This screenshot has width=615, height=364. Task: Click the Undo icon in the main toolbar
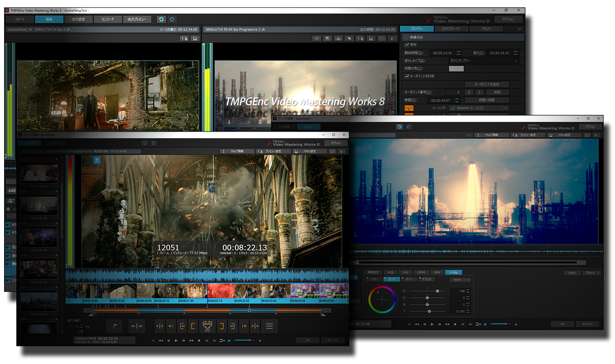160,19
